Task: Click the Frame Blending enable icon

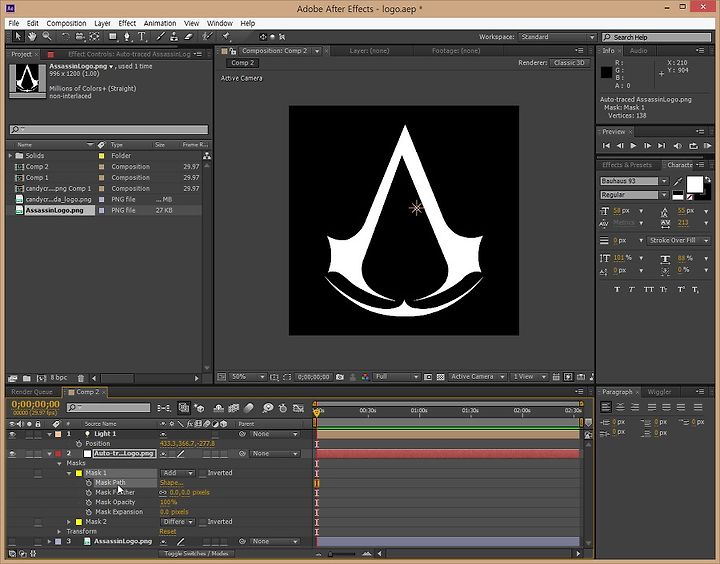Action: click(233, 408)
